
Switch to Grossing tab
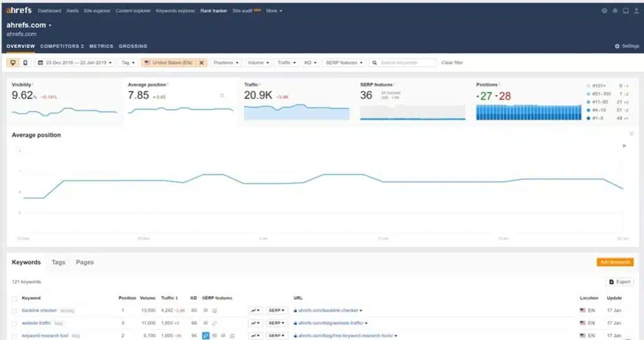point(133,46)
